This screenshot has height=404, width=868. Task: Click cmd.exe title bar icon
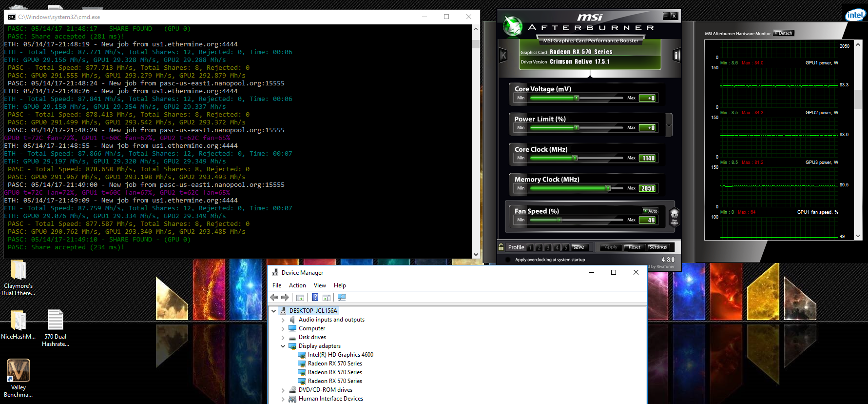click(x=11, y=17)
